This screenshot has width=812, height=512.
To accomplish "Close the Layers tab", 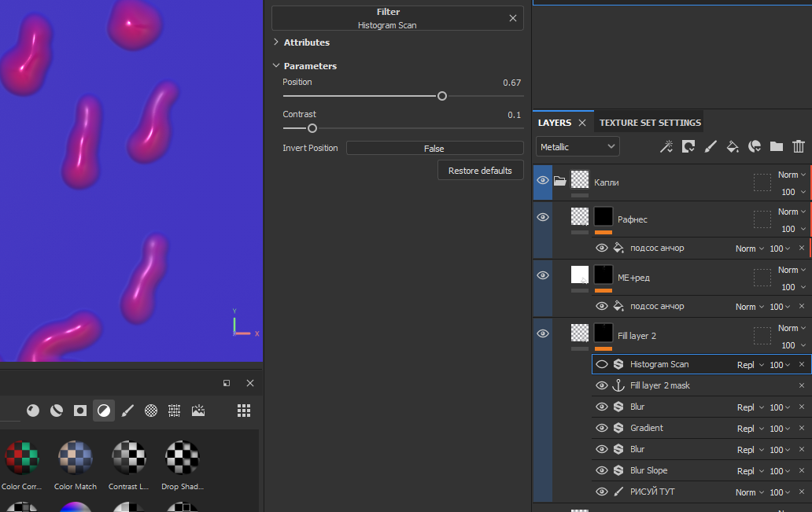I will [x=582, y=123].
